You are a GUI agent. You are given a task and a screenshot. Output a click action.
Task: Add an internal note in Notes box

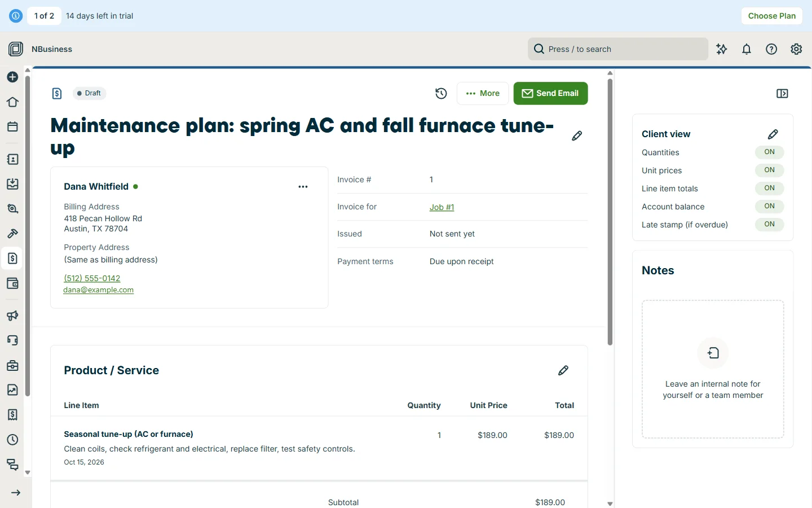(x=713, y=369)
